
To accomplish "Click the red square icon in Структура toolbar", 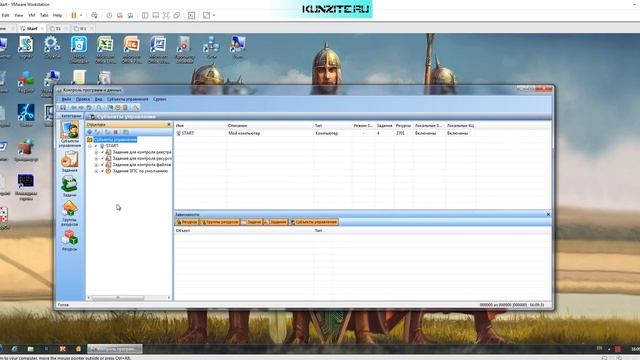I will [x=116, y=132].
